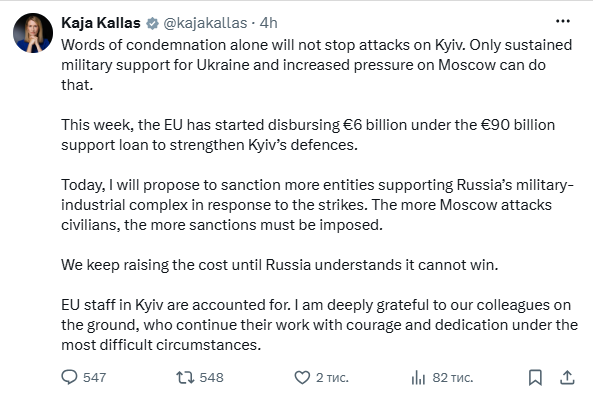
Task: Click the 548 reposts count
Action: click(x=211, y=377)
